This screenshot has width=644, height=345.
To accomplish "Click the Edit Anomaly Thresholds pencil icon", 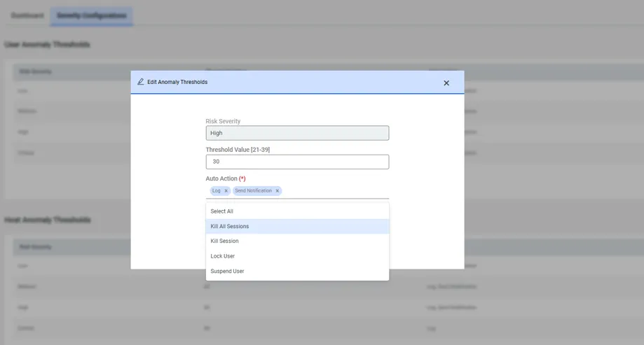I will click(140, 82).
